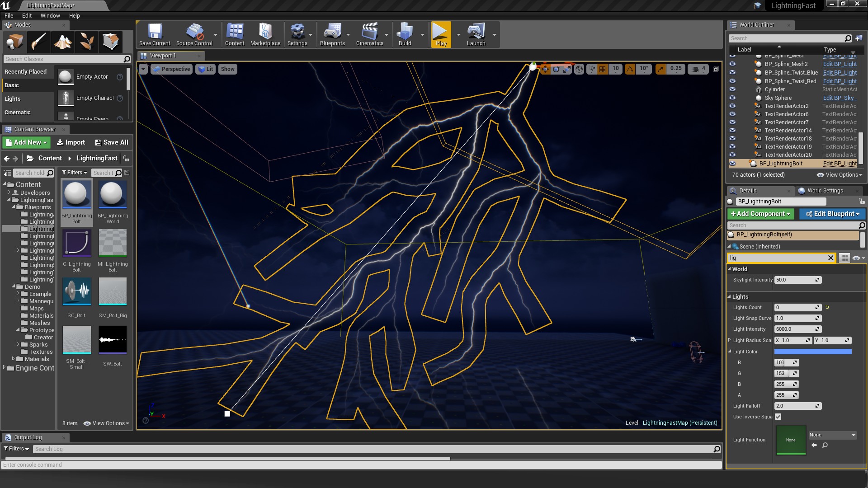The height and width of the screenshot is (488, 868).
Task: Click the Skylight Intensity value field
Action: (797, 280)
